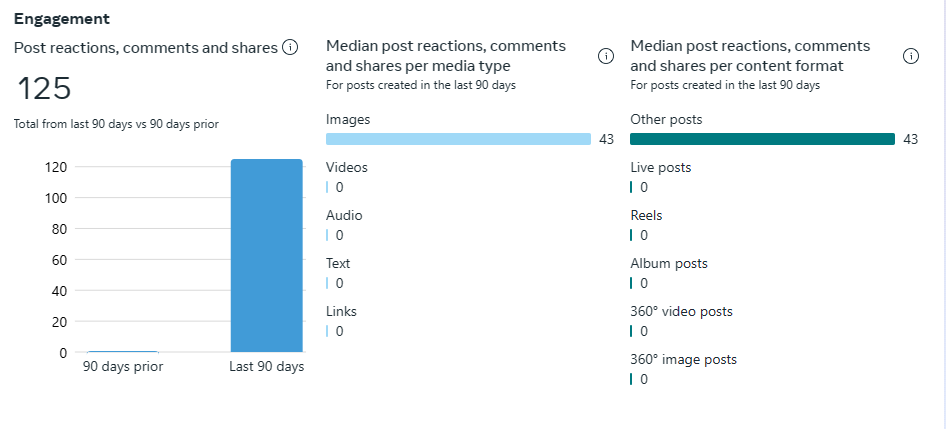Select the 360° image posts label
The height and width of the screenshot is (429, 946).
pos(683,359)
